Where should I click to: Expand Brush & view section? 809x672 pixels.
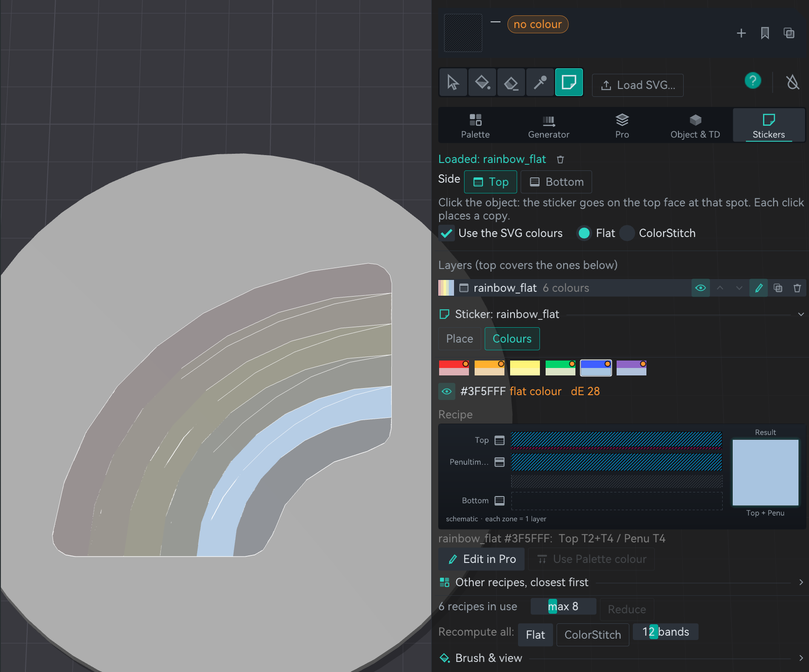(x=801, y=658)
